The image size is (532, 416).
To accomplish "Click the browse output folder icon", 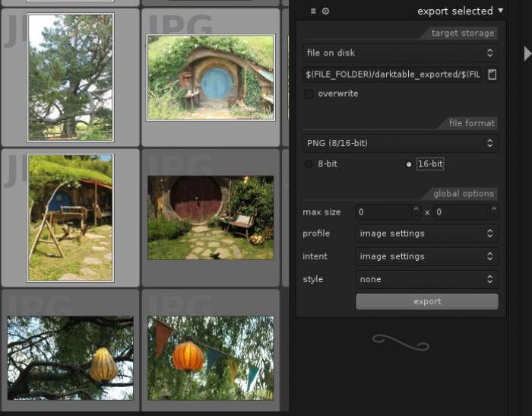I will pyautogui.click(x=492, y=74).
